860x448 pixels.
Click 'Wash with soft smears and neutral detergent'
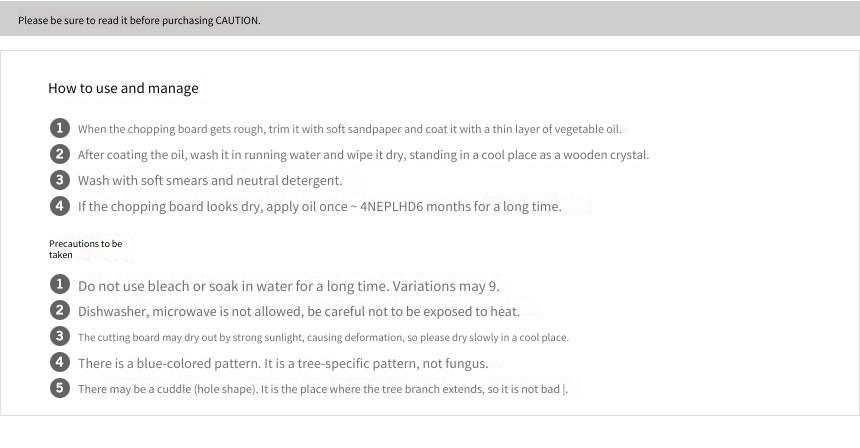point(210,180)
